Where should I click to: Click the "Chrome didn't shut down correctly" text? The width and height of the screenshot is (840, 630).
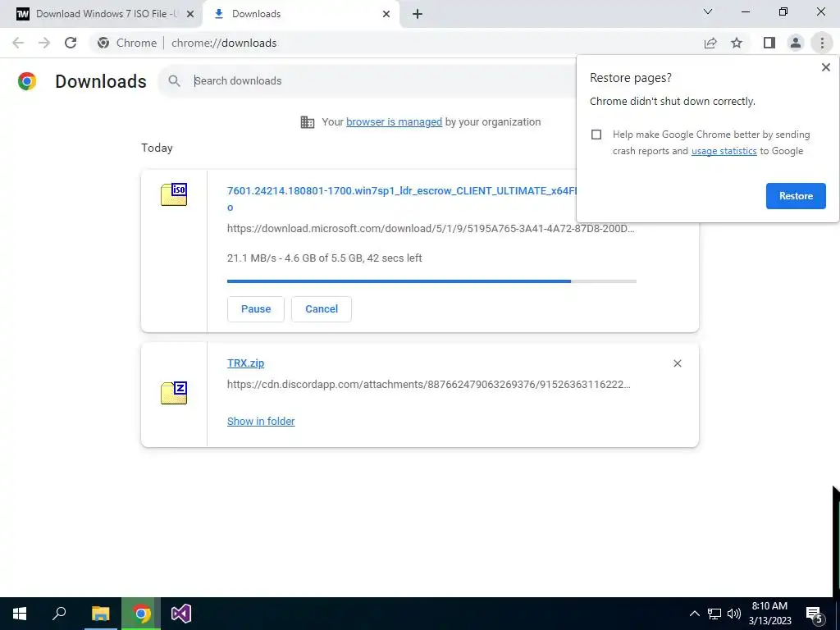(673, 101)
